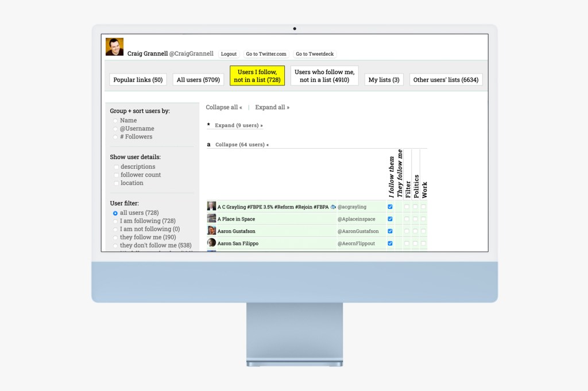Add A Place in Space to Filter list
The image size is (588, 391).
[x=407, y=219]
